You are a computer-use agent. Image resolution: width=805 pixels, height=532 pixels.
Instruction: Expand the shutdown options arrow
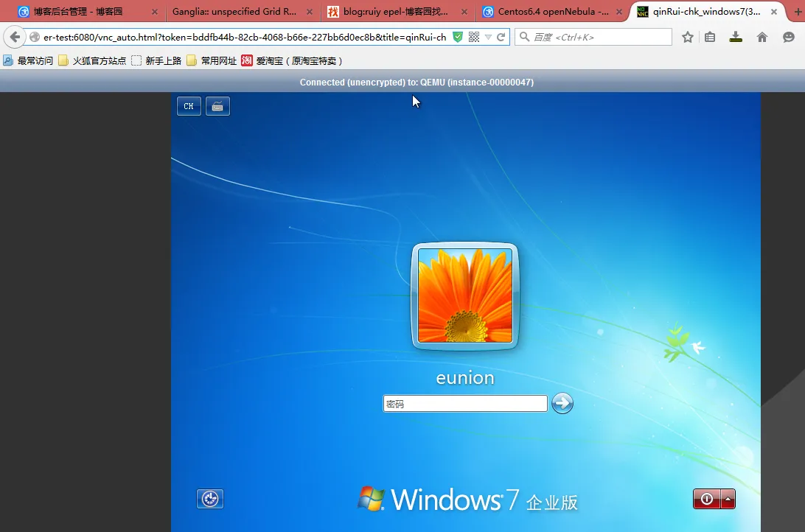pyautogui.click(x=728, y=499)
